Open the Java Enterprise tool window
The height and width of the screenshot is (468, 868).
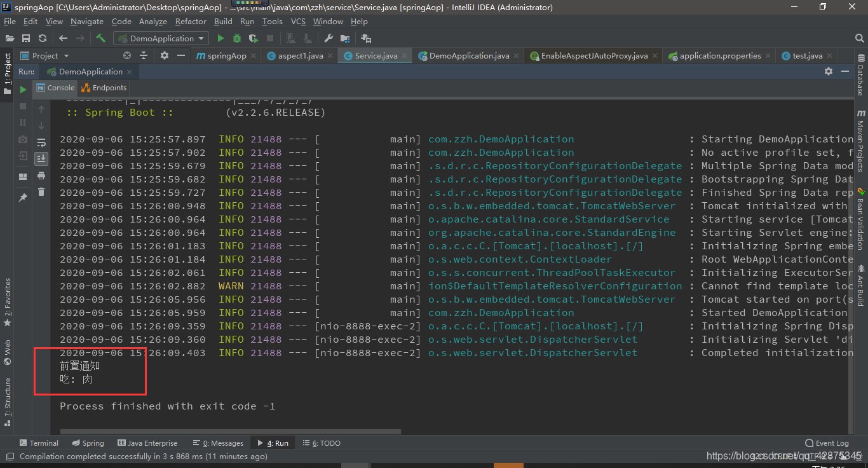[x=147, y=443]
